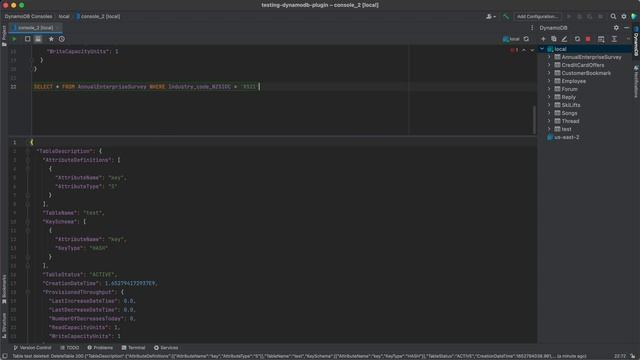Switch to the console_2 [local] editor tab

coord(35,28)
